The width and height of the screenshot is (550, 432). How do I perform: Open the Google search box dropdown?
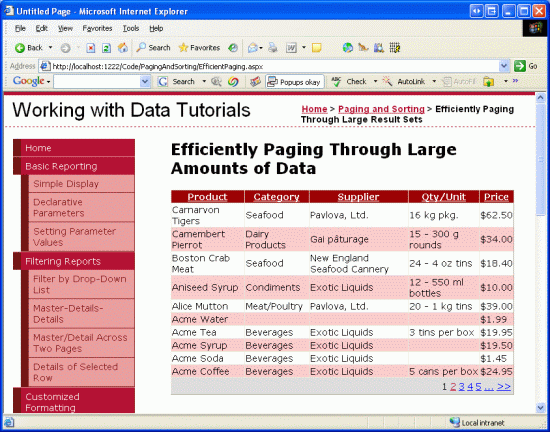pos(145,82)
